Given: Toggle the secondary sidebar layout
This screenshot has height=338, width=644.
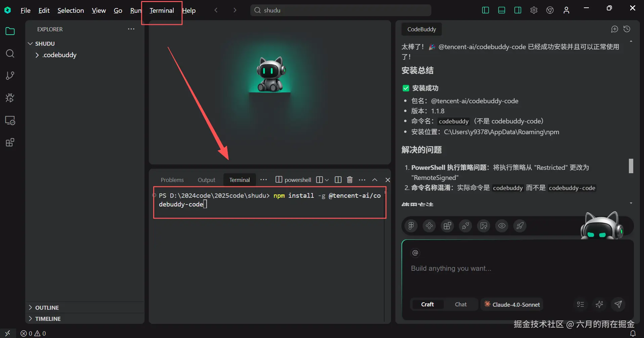Looking at the screenshot, I should point(518,10).
